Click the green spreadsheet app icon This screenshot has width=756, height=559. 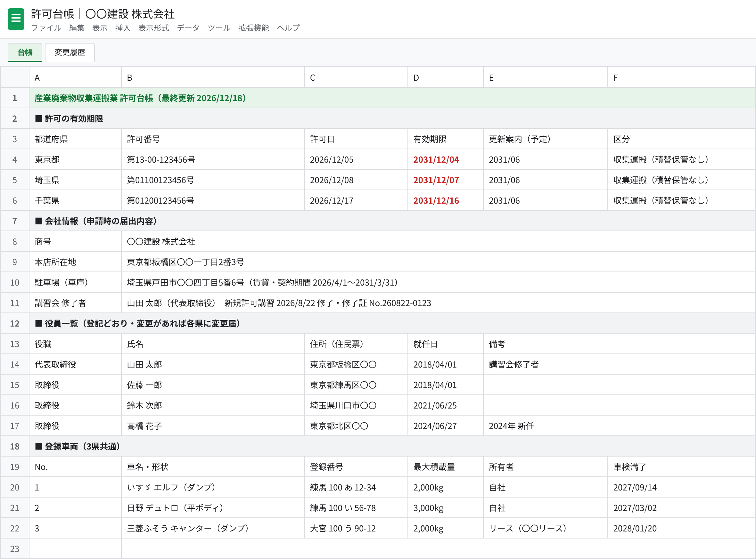(x=16, y=19)
